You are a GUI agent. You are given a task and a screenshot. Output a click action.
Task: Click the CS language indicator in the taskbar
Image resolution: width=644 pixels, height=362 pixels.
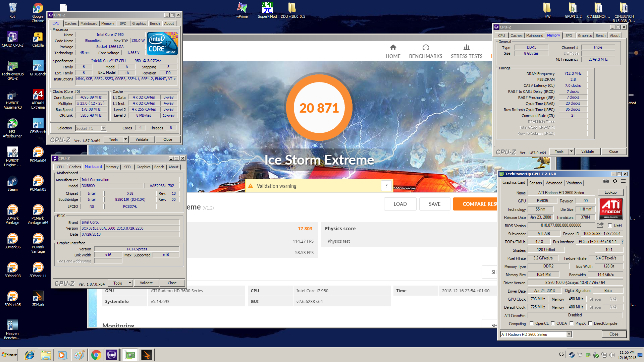(561, 354)
